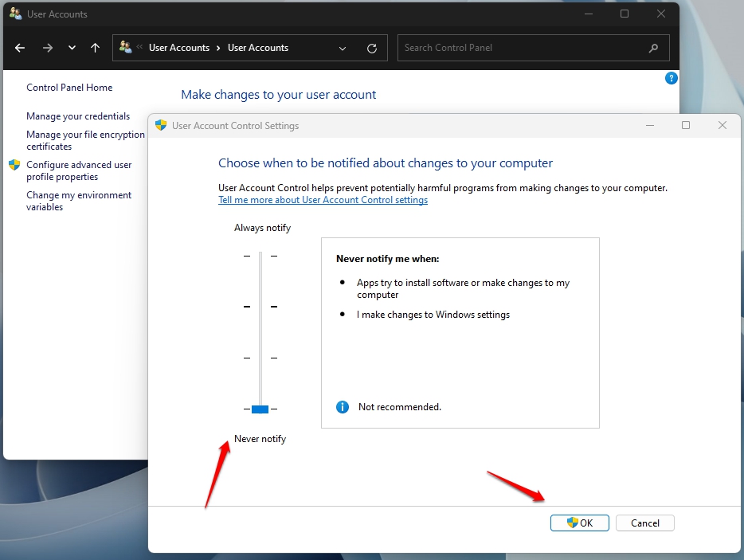Confirm UAC settings with OK button
Viewport: 744px width, 560px height.
(x=579, y=523)
